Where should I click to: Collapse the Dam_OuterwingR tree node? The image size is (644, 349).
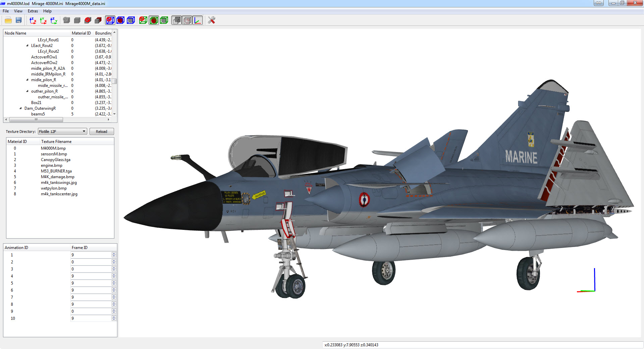20,108
